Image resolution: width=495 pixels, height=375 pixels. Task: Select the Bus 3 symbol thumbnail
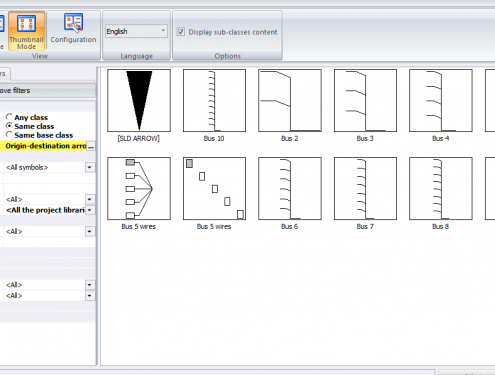[x=365, y=101]
